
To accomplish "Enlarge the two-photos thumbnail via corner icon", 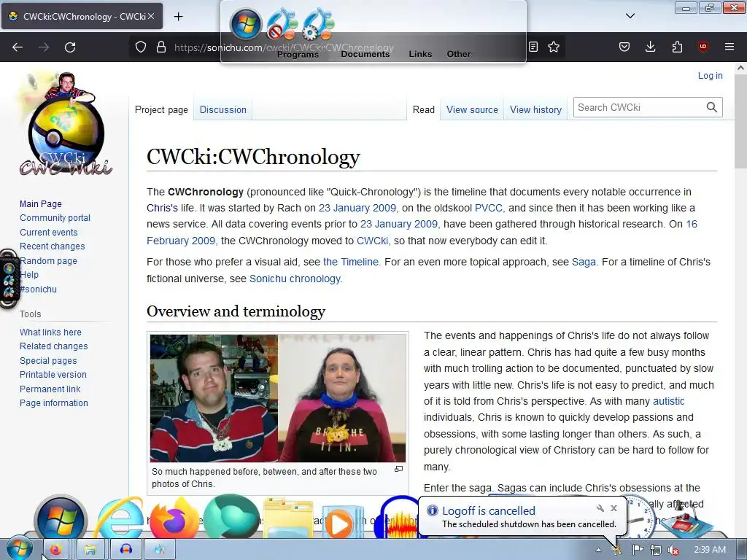I will pyautogui.click(x=399, y=469).
